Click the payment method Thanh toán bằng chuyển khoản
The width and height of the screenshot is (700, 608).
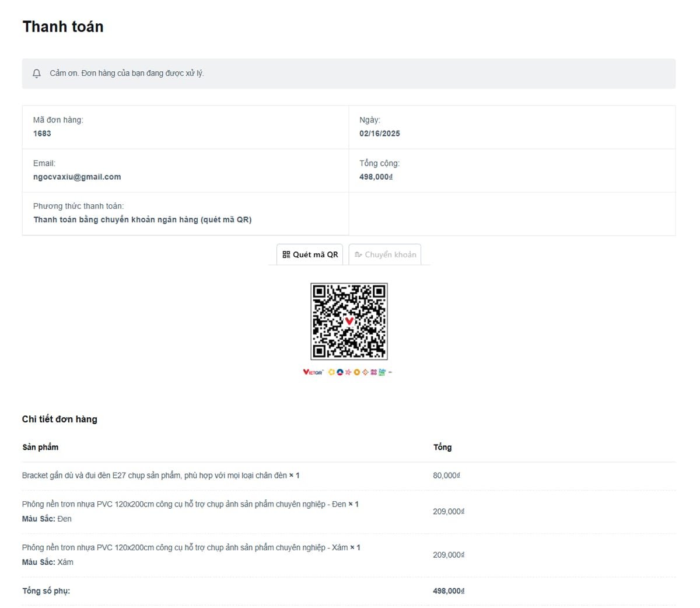pyautogui.click(x=142, y=220)
